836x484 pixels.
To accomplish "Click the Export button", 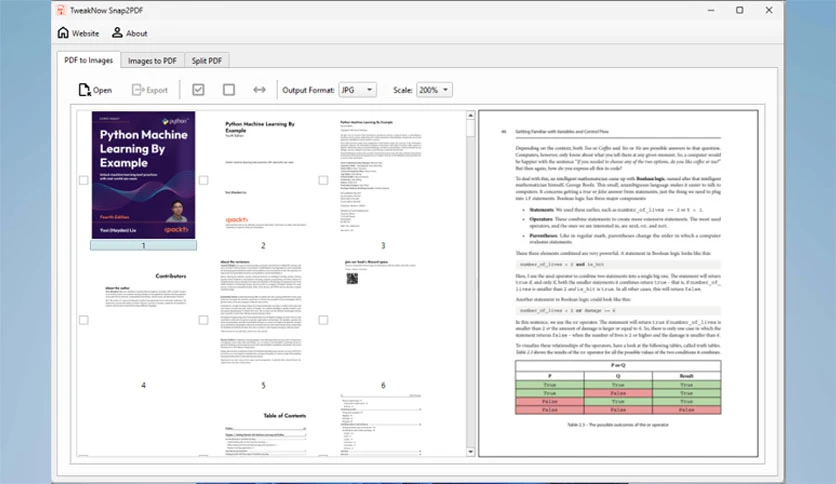I will (x=150, y=90).
